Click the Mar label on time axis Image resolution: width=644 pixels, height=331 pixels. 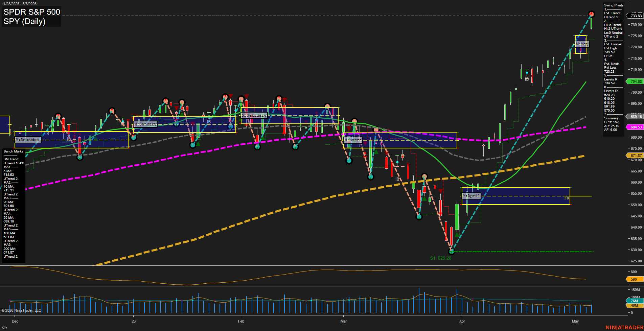344,321
